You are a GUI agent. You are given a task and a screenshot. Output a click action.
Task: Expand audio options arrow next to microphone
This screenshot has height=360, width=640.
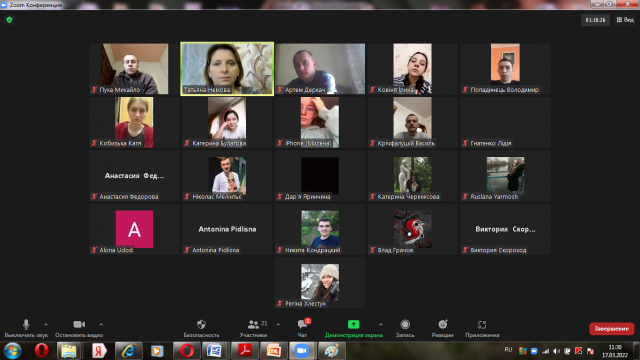(46, 324)
